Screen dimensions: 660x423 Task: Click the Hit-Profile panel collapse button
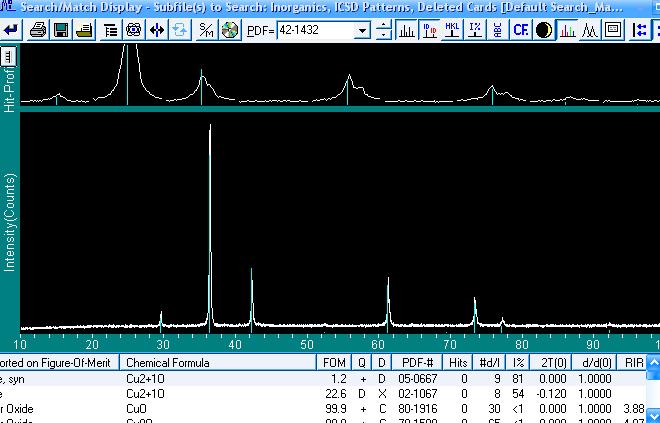pyautogui.click(x=9, y=55)
